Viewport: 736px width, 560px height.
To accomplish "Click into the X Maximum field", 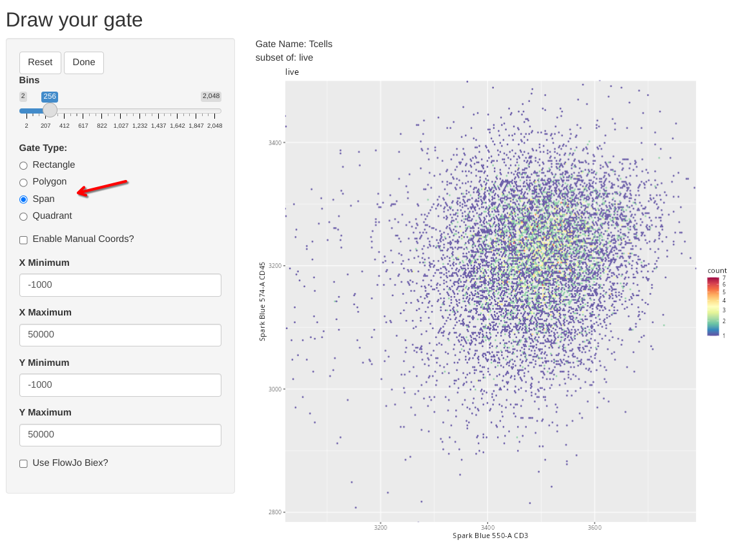I will coord(120,335).
